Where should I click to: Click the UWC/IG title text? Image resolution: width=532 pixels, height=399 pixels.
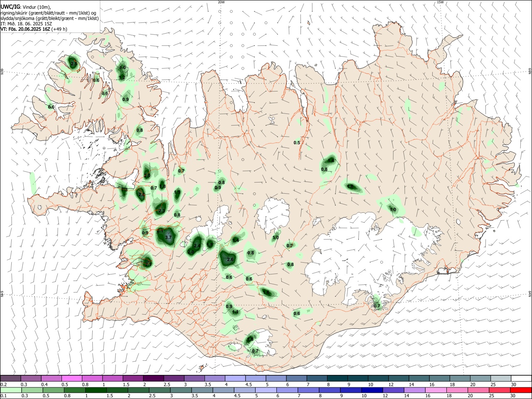[10, 7]
